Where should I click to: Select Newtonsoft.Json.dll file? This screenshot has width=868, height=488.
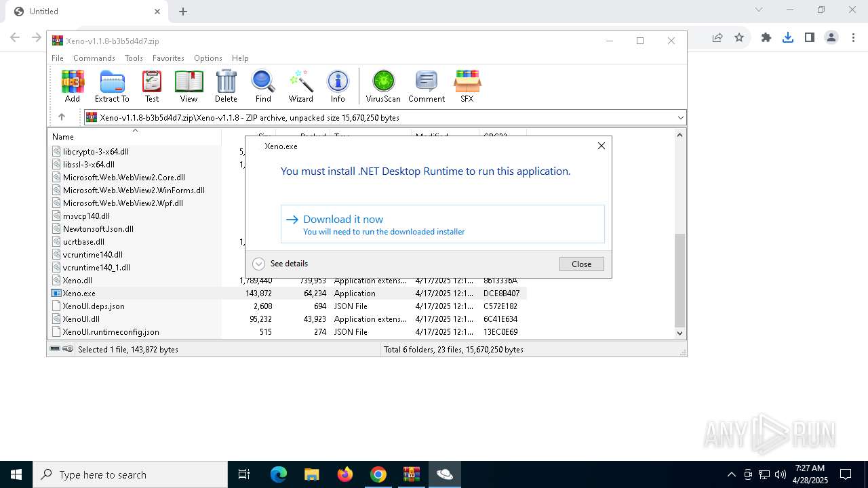tap(98, 229)
